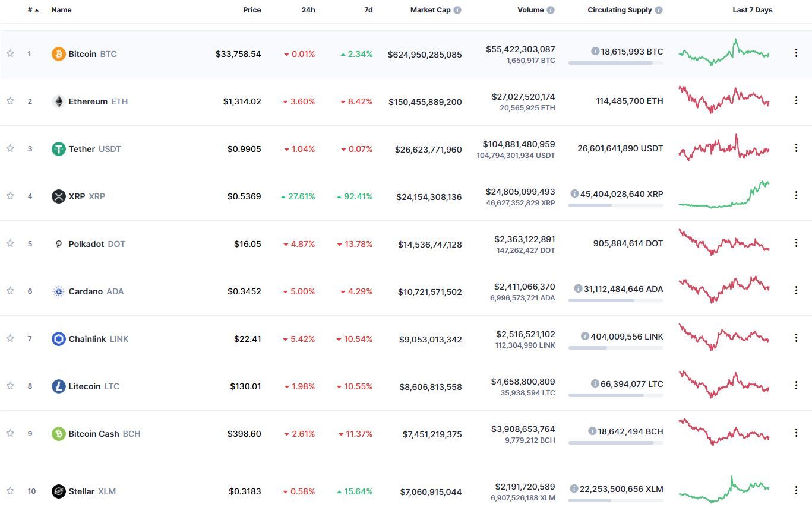
Task: Open more options for Litecoin
Action: pos(796,385)
